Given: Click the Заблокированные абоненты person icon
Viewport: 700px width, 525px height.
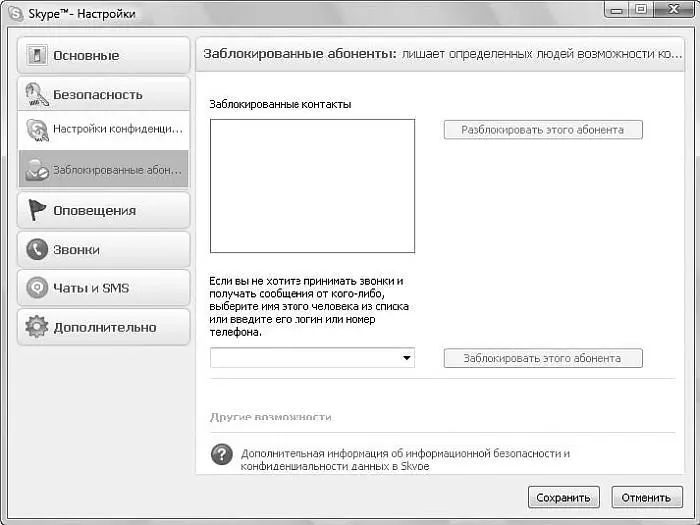Looking at the screenshot, I should (x=38, y=169).
